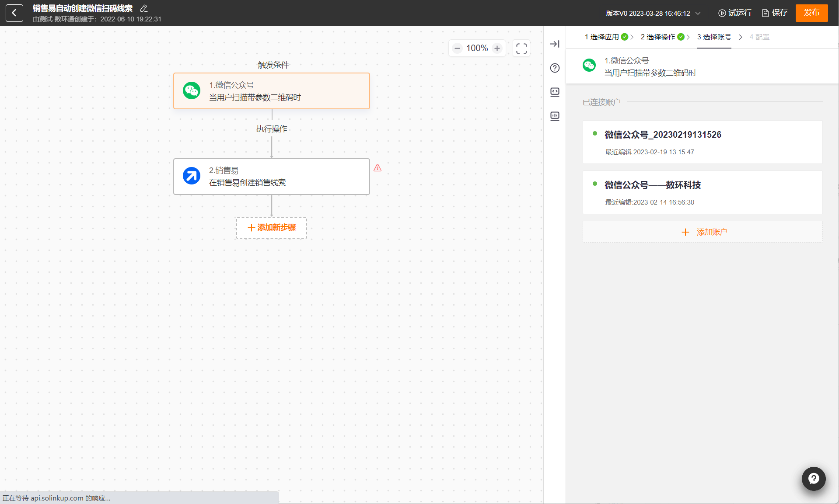Click the workflow title 销售易自动创建微信扫码线索
The height and width of the screenshot is (504, 839).
tap(83, 8)
